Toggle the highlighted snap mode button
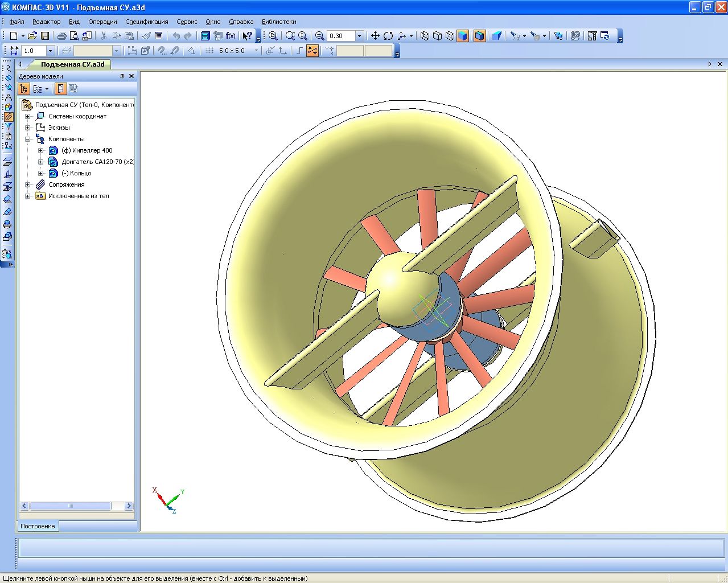 click(312, 51)
